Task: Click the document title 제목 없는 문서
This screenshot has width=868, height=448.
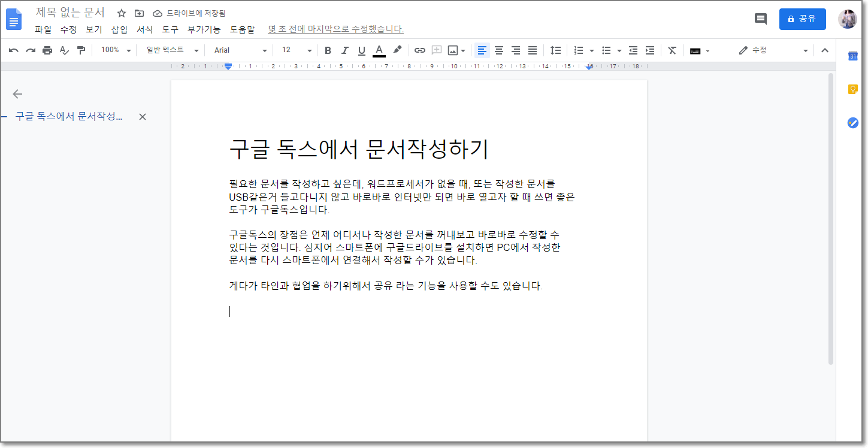Action: [x=70, y=13]
